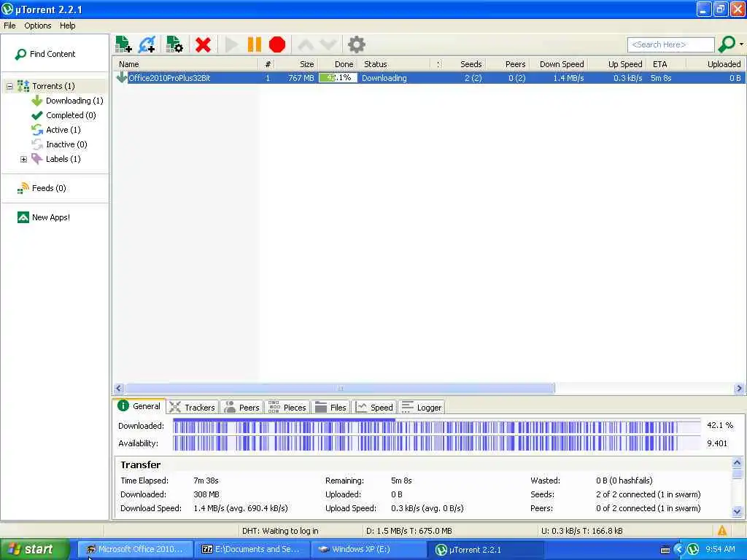Pause the torrent with the orange pause icon

[255, 44]
